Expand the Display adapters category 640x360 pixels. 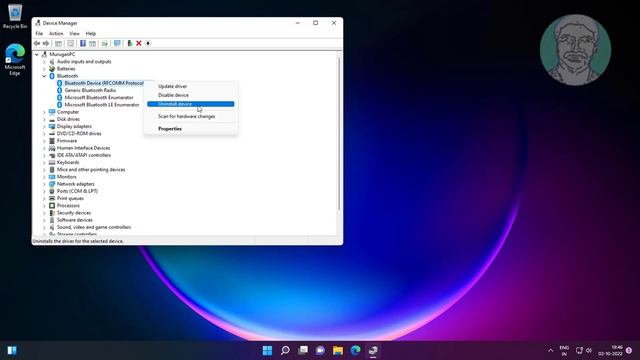pos(44,127)
